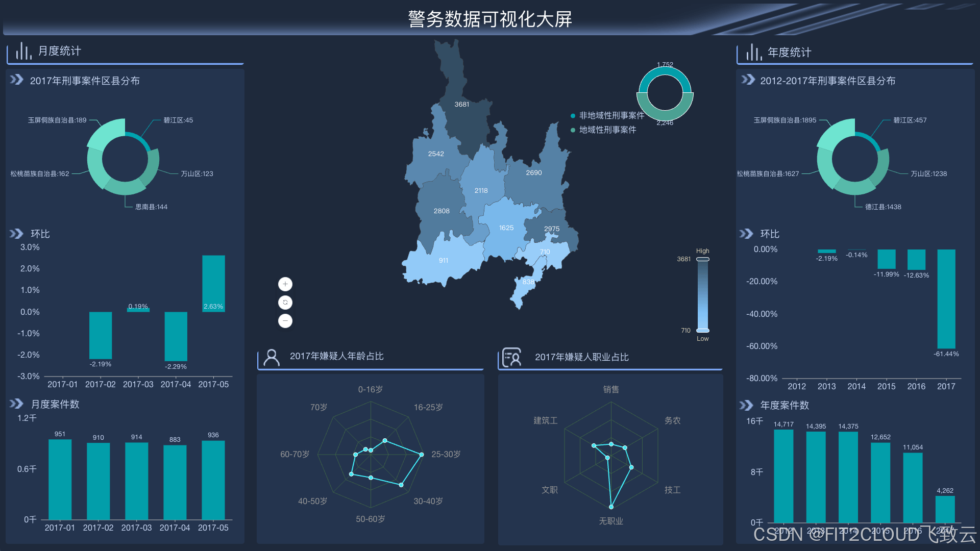Click the Low handle of map color scale

tap(703, 331)
